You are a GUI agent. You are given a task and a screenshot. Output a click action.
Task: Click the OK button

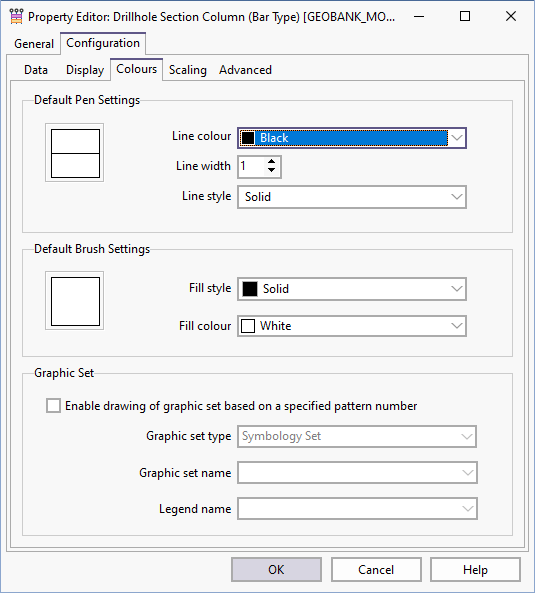[276, 570]
